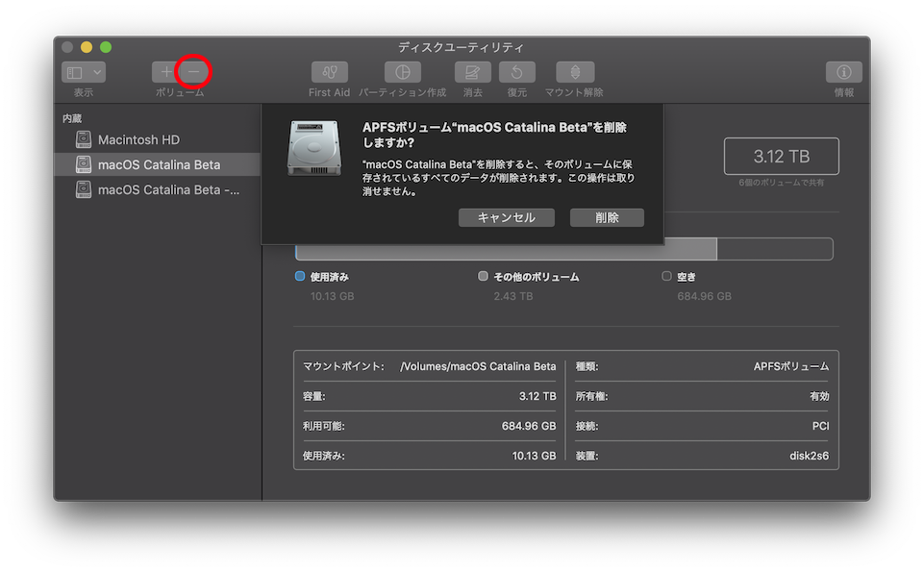Image resolution: width=924 pixels, height=572 pixels.
Task: Click the 10.13 GB used value under legend
Action: coord(333,296)
